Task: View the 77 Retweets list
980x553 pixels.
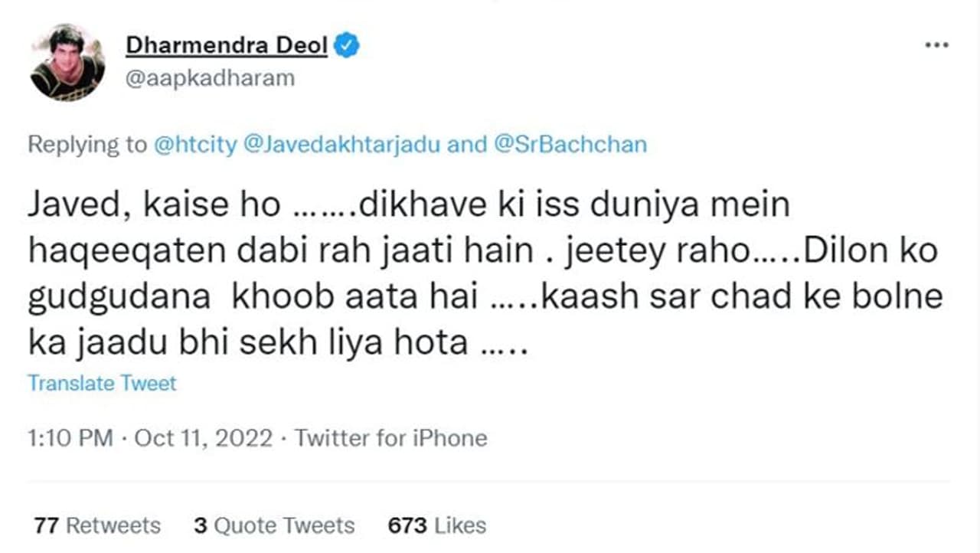Action: [x=97, y=525]
